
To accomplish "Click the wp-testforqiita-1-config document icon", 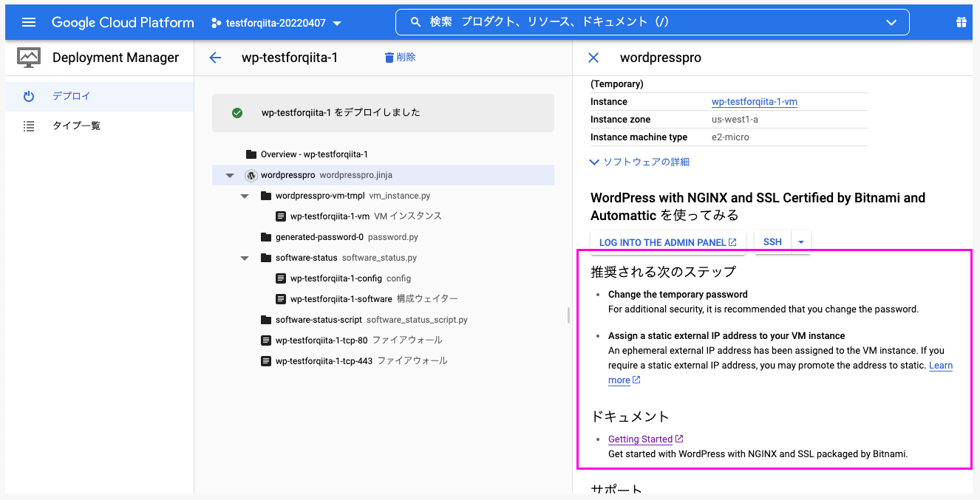I will coord(281,278).
